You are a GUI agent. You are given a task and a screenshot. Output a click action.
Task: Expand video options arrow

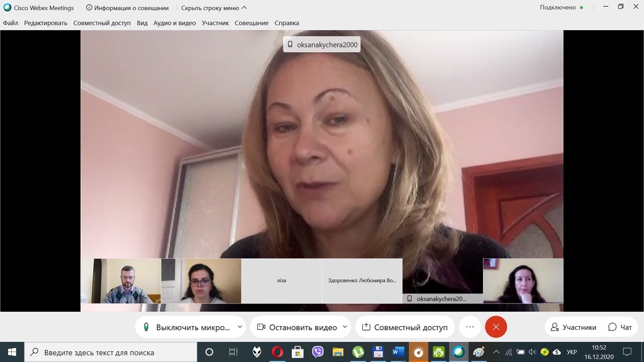pyautogui.click(x=345, y=327)
